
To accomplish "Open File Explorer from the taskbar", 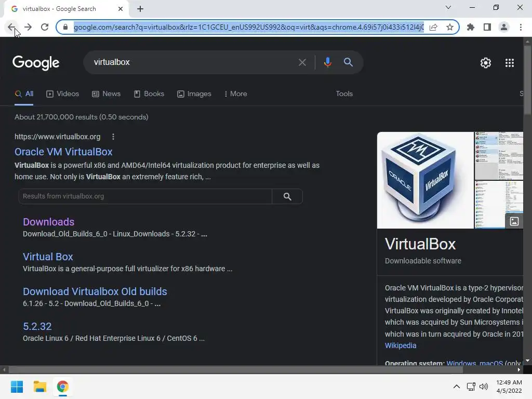I will click(x=39, y=387).
